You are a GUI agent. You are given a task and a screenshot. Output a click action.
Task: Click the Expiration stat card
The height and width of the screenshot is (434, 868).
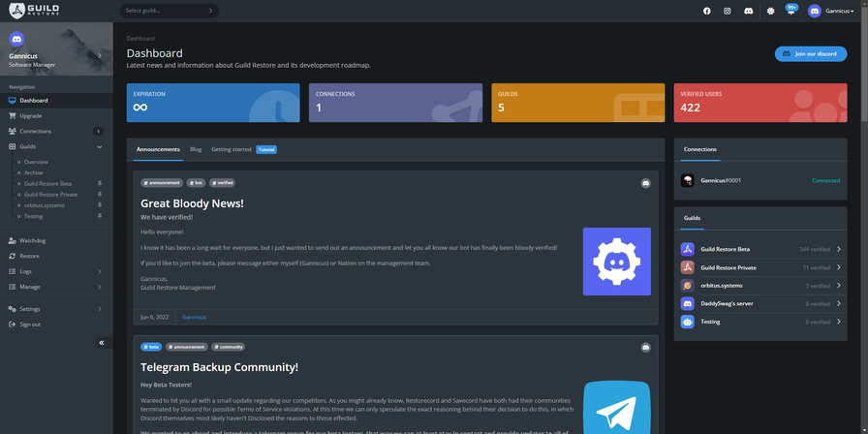tap(213, 103)
